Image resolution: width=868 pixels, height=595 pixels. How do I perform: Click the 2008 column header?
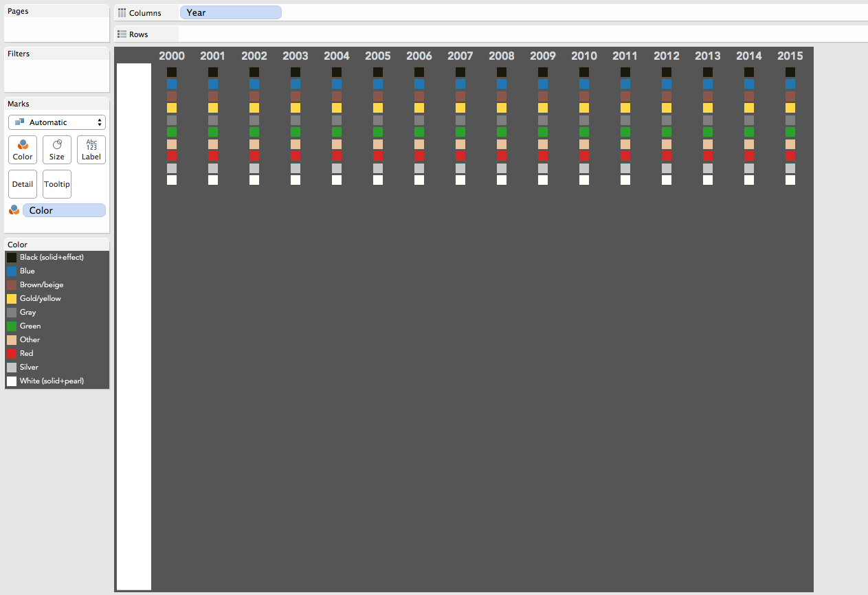pos(502,56)
